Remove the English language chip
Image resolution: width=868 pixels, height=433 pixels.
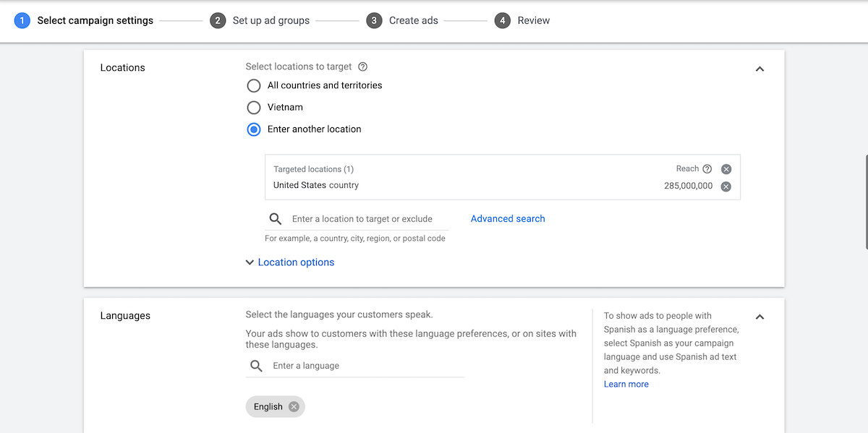point(294,407)
